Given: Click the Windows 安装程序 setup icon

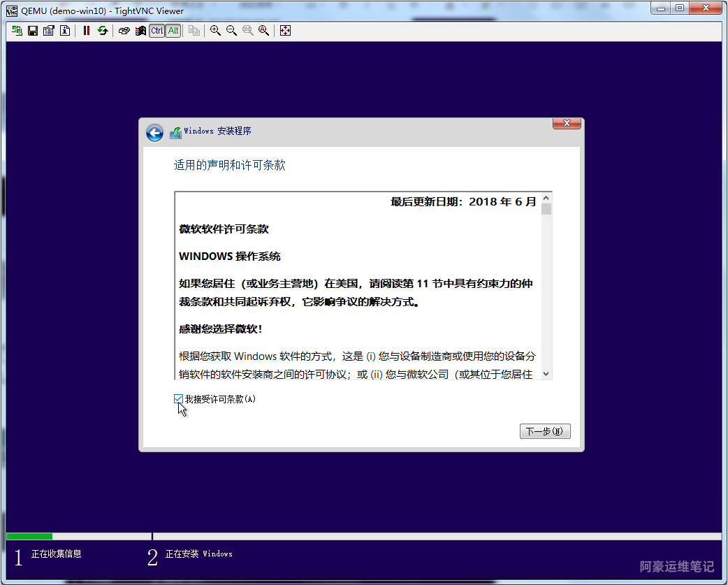Looking at the screenshot, I should pos(175,132).
